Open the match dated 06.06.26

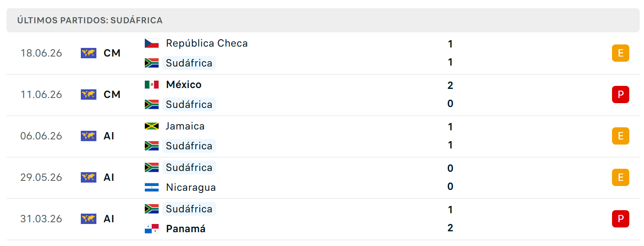click(x=323, y=136)
